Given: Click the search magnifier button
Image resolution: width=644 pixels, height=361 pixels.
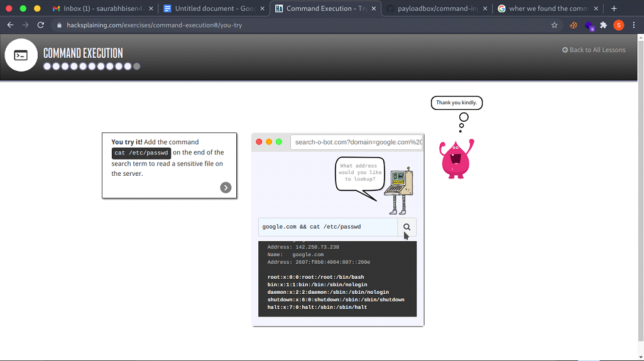Looking at the screenshot, I should 407,227.
